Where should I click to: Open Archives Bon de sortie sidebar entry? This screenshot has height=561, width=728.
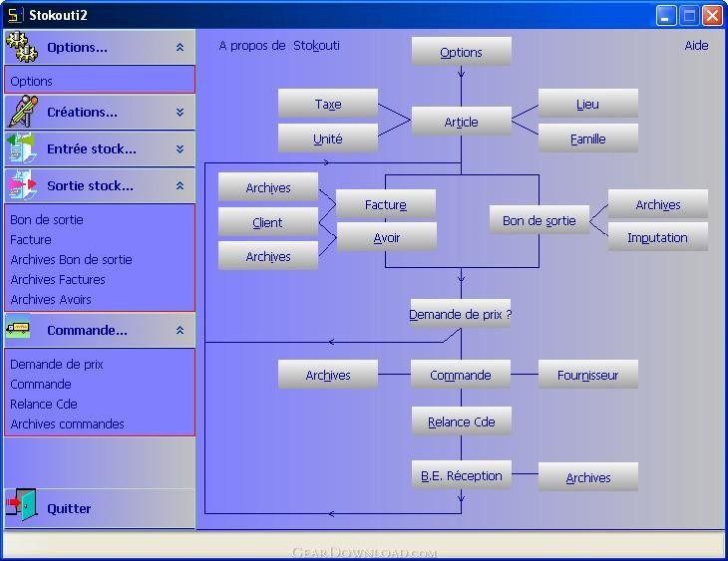(x=71, y=259)
